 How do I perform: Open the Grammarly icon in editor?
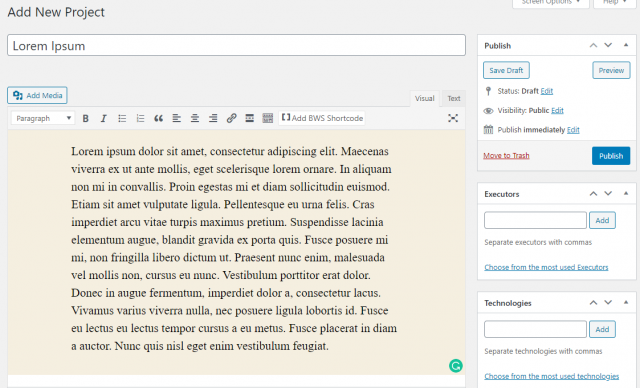coord(456,366)
